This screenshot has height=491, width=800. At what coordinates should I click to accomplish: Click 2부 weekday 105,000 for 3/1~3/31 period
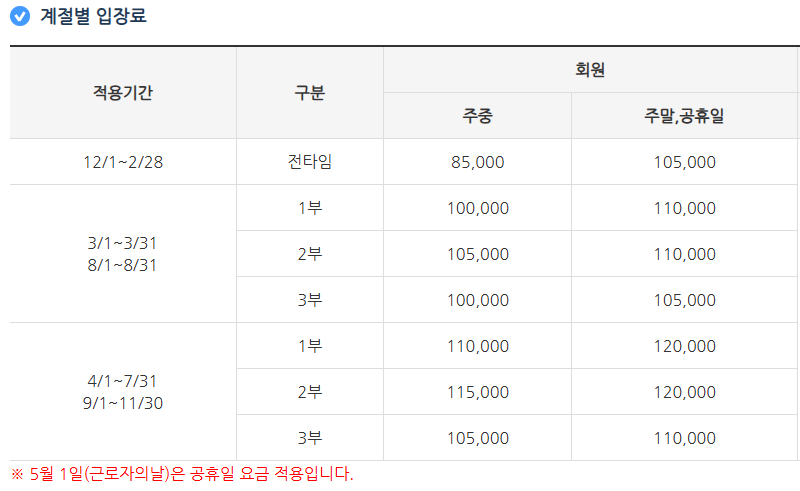(477, 254)
